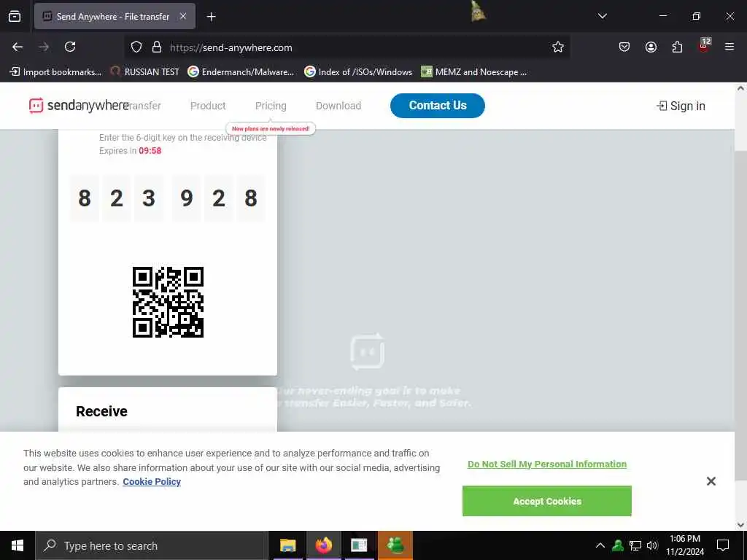Click the scrollbar down arrow
This screenshot has width=747, height=560.
[740, 525]
